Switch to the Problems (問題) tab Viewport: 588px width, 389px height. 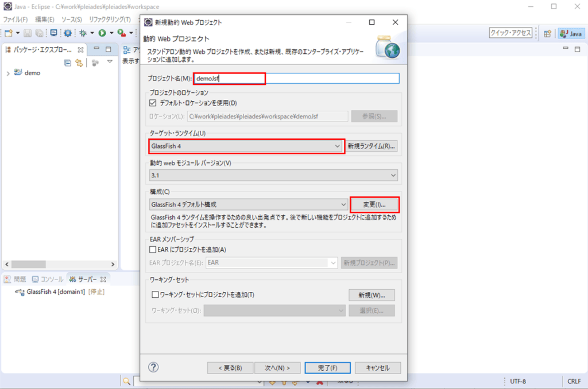point(15,279)
